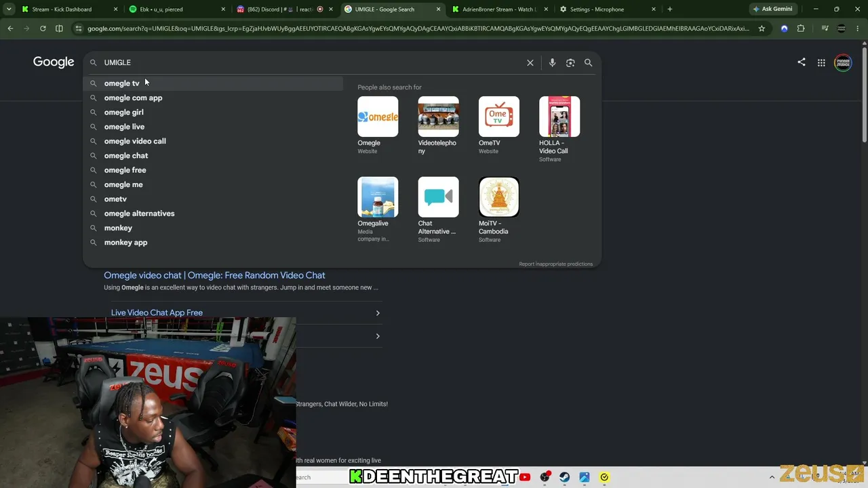The image size is (868, 488).
Task: Pick the 'monkey' suggestion
Action: coord(213,228)
